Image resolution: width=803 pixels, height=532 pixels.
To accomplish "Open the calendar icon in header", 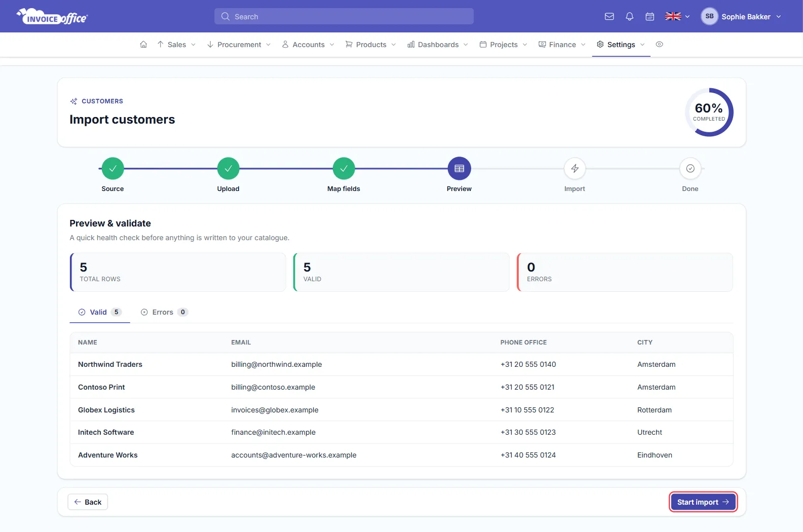I will 650,17.
